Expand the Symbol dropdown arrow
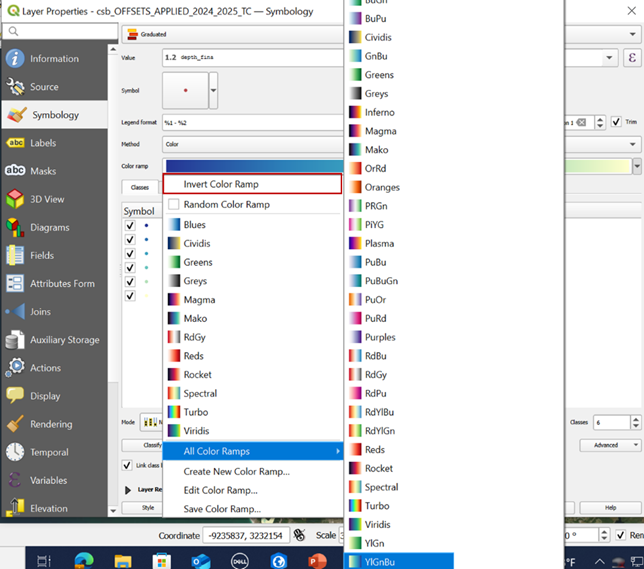This screenshot has height=569, width=644. (x=213, y=90)
